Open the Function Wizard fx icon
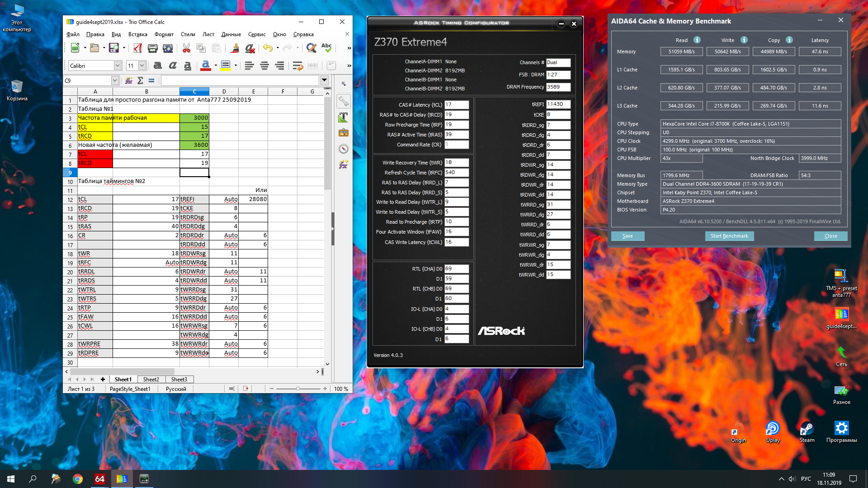 coord(129,80)
